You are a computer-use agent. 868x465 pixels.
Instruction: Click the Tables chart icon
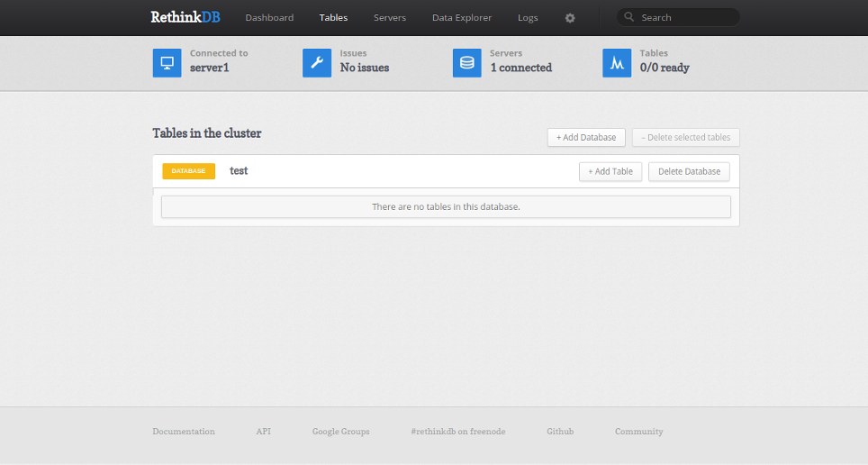click(x=617, y=62)
